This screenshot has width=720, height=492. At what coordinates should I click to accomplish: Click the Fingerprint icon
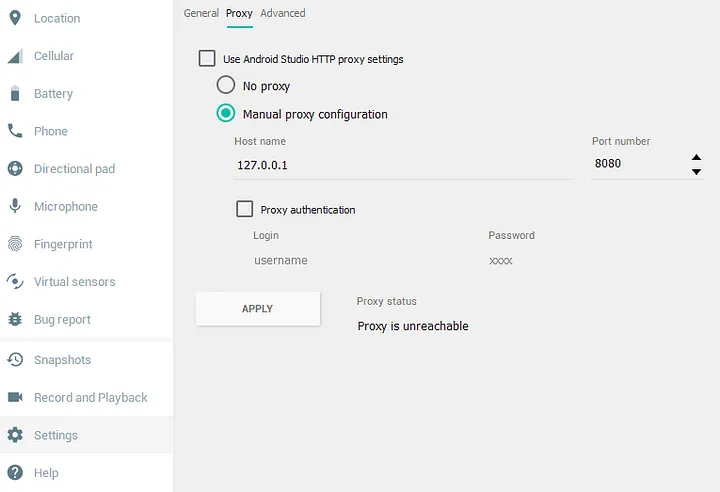pyautogui.click(x=15, y=244)
